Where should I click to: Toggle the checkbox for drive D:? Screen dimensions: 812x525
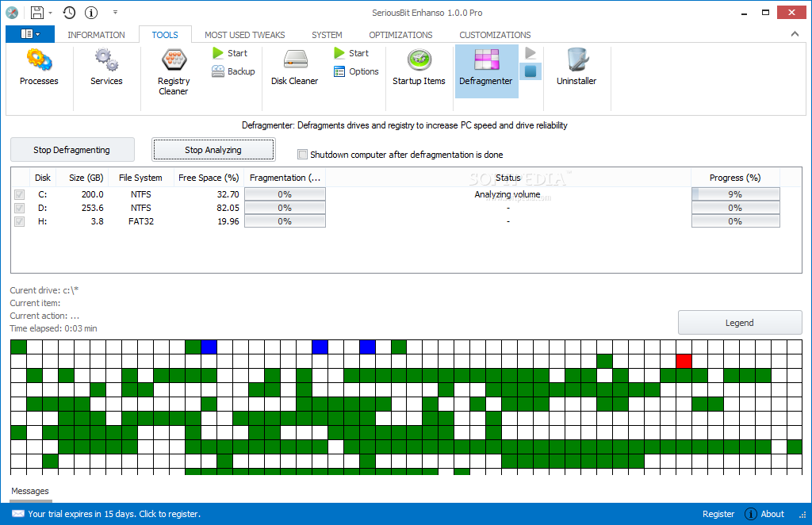click(x=19, y=208)
